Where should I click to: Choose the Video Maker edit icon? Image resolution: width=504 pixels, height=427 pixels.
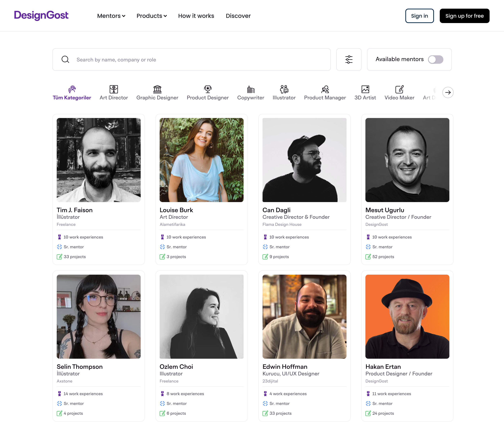[399, 89]
